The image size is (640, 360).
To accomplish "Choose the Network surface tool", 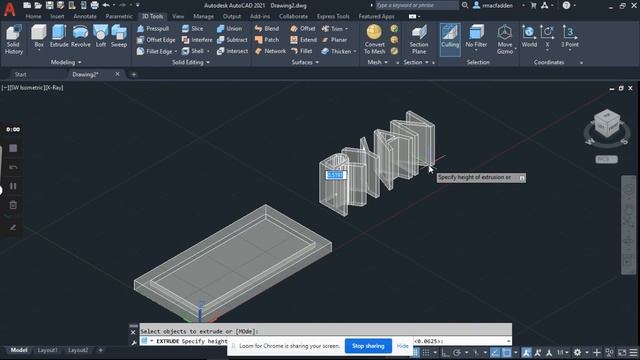I will [270, 51].
